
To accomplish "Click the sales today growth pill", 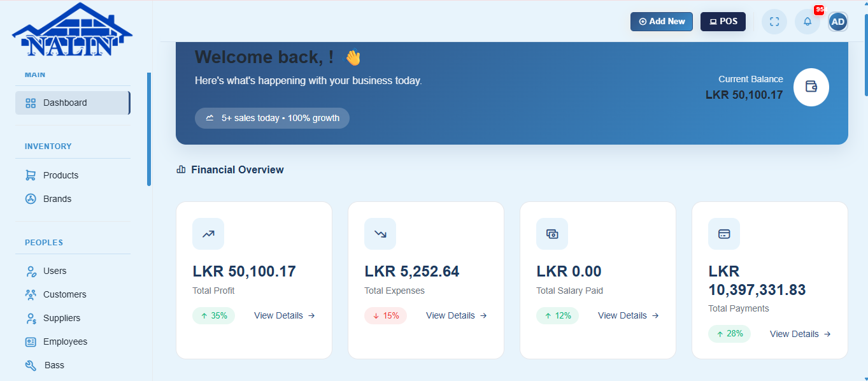I will coord(272,118).
